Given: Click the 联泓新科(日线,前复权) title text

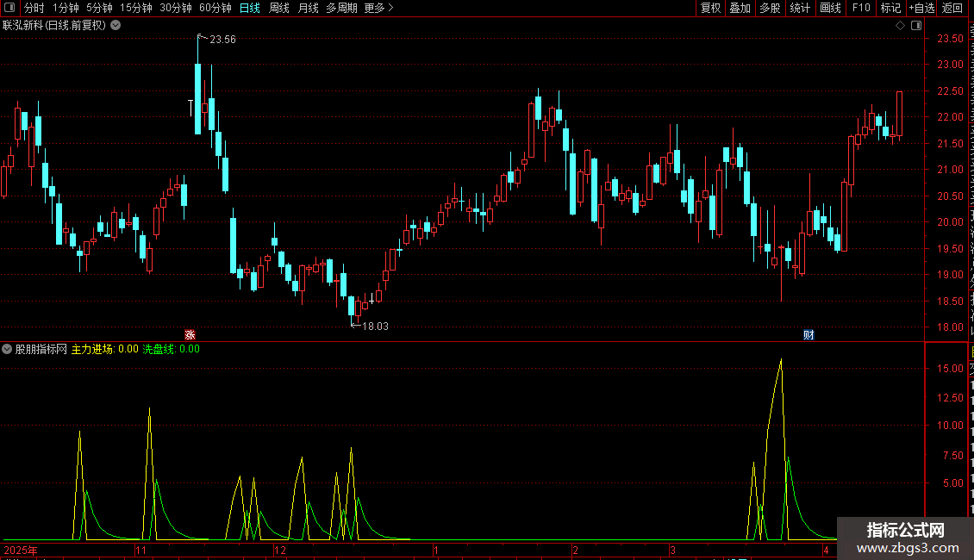Looking at the screenshot, I should [54, 26].
